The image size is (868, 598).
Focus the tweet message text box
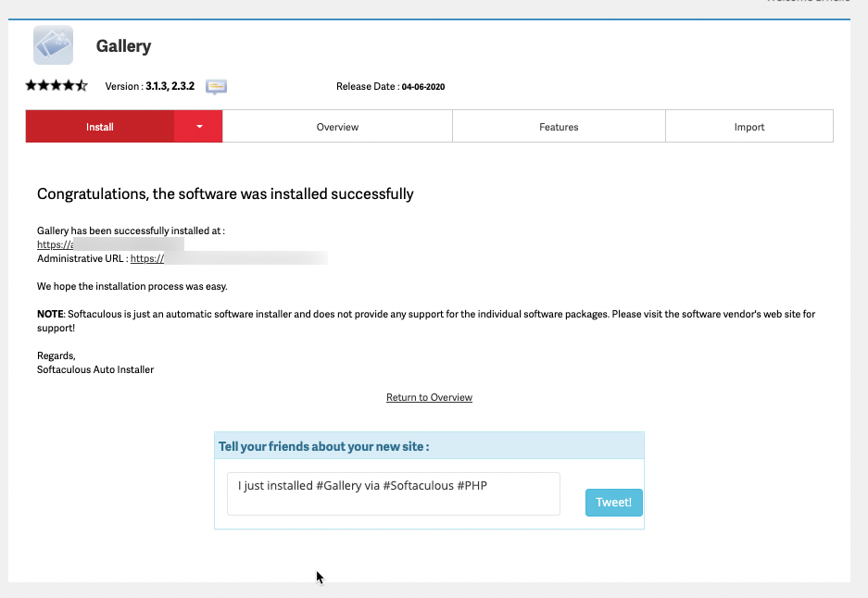click(393, 493)
